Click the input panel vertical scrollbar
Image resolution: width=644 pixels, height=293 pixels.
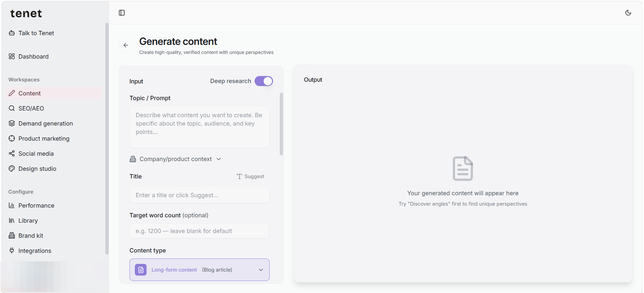point(281,124)
